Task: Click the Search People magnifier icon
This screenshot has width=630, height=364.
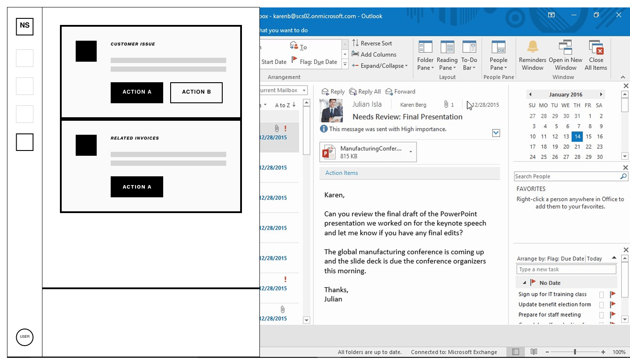Action: [x=623, y=176]
